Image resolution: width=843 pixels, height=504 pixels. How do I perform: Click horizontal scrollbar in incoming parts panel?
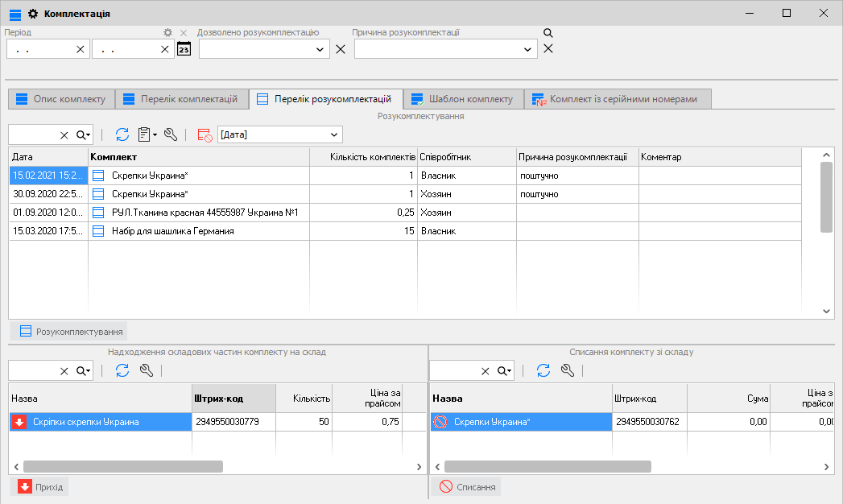pyautogui.click(x=122, y=466)
